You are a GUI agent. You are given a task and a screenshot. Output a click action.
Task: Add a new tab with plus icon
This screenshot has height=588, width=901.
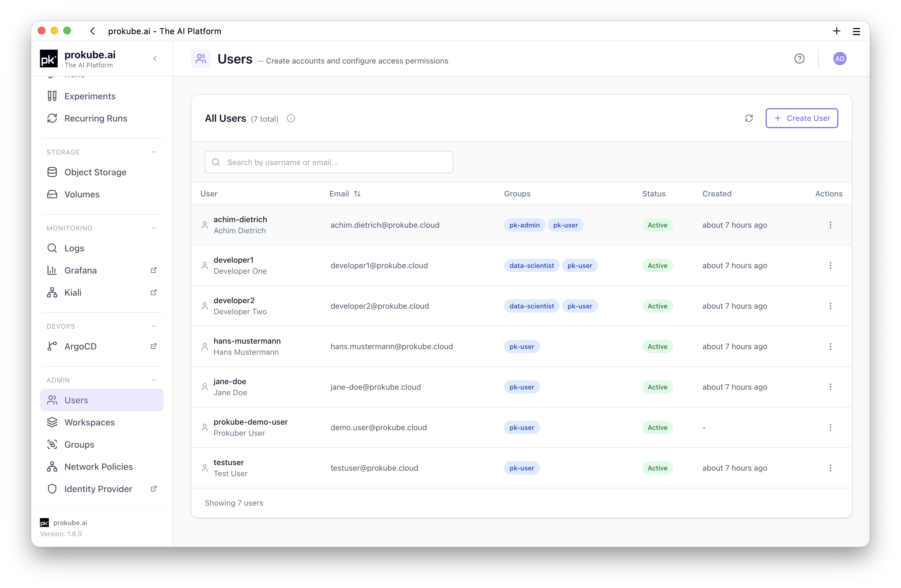[837, 31]
